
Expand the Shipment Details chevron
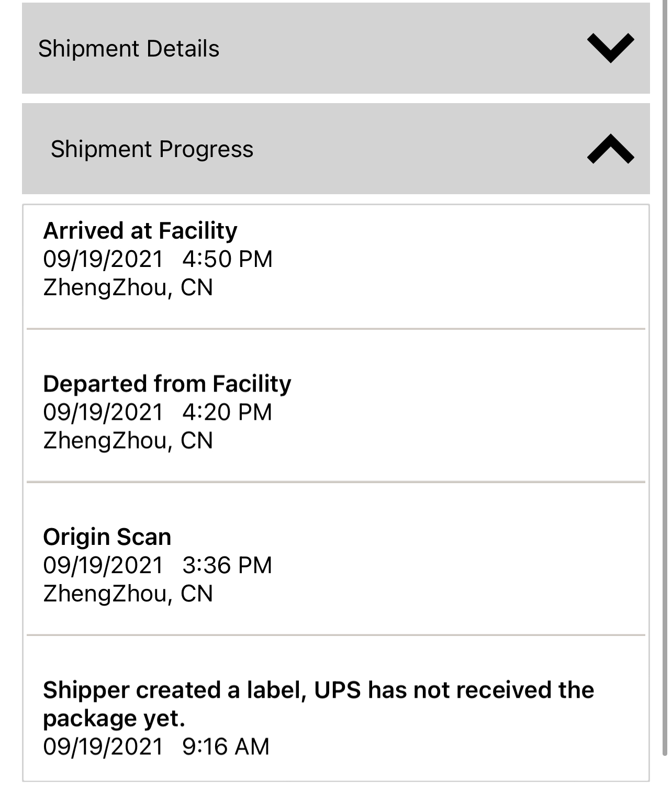610,48
